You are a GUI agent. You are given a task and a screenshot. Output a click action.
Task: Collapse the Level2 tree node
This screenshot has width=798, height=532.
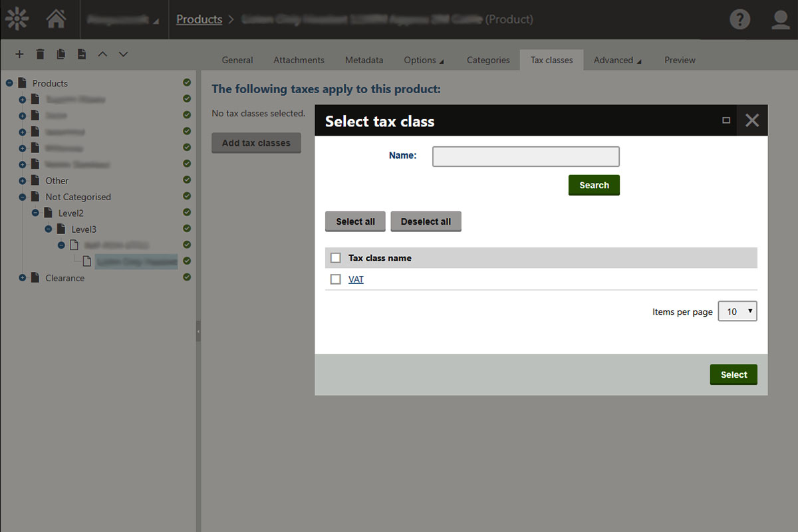[36, 213]
